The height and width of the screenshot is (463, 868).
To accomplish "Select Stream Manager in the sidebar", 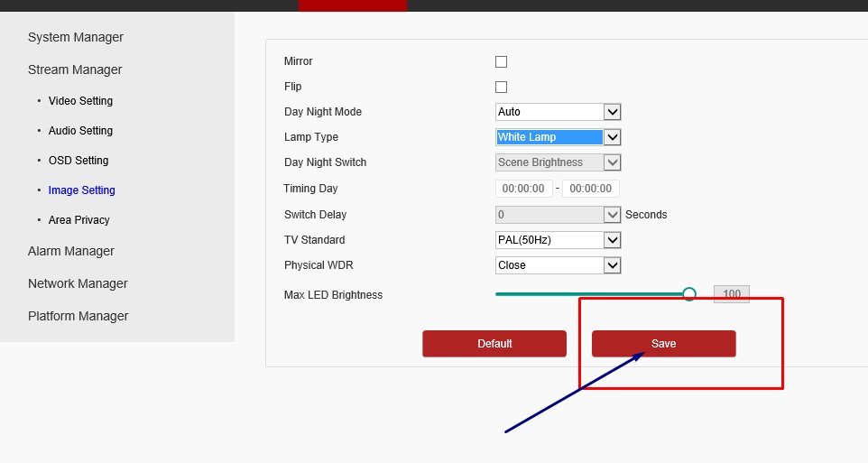I will point(75,69).
